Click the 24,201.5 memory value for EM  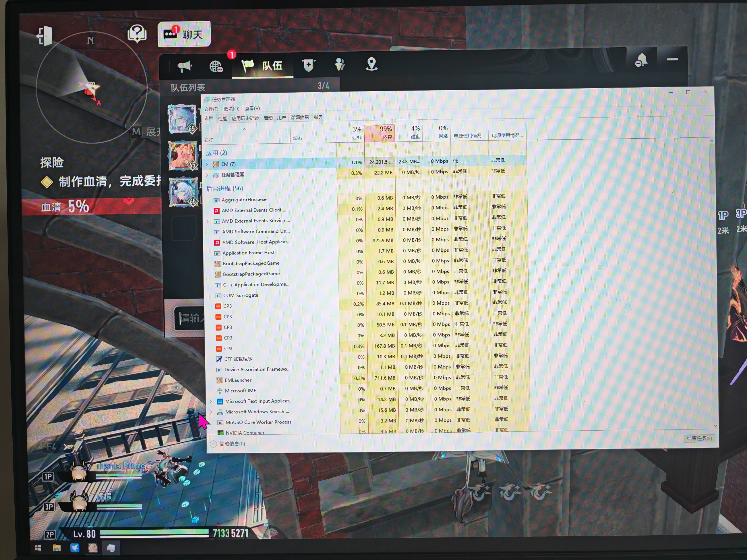tap(381, 162)
